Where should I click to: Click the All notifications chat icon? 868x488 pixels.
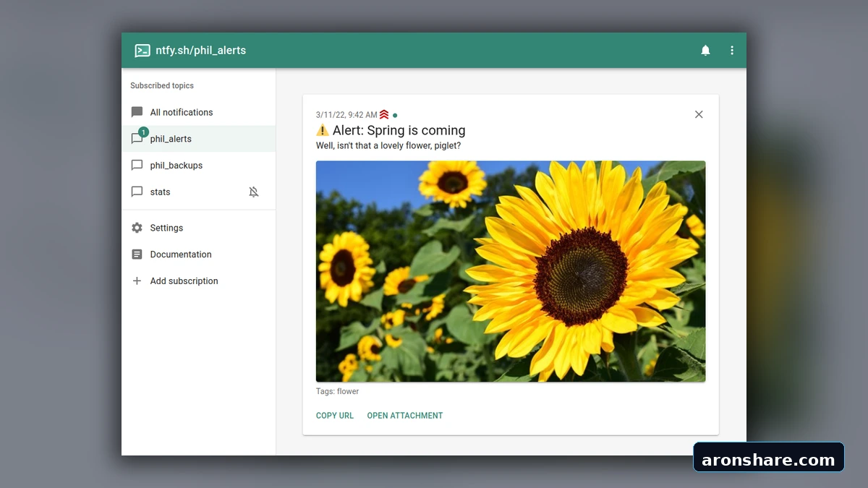pyautogui.click(x=137, y=112)
